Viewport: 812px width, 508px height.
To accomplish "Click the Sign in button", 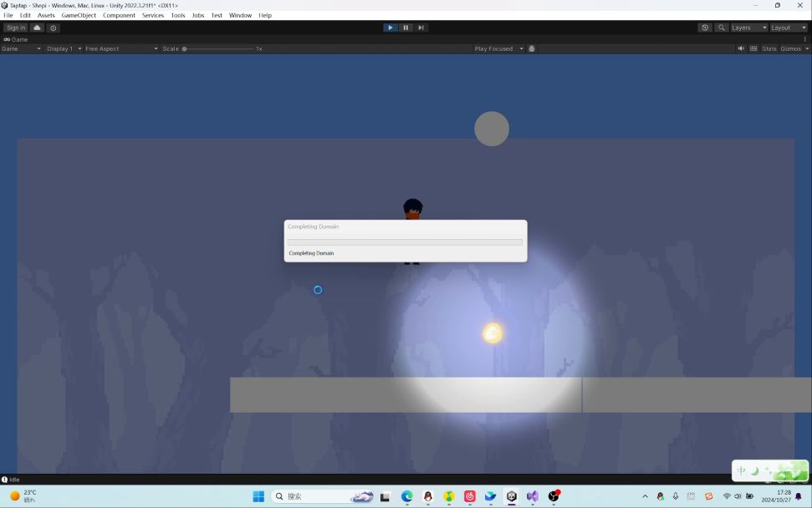I will click(16, 28).
